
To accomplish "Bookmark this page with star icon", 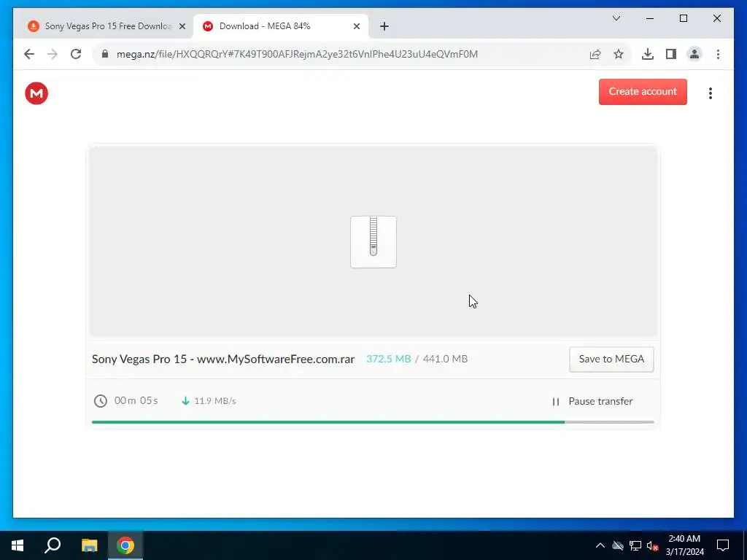I will click(x=619, y=54).
